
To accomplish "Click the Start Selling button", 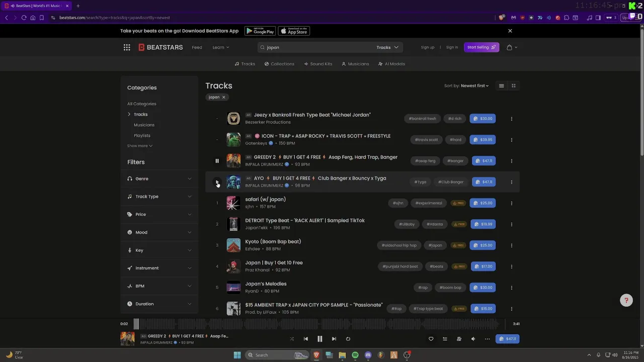I will click(x=481, y=47).
